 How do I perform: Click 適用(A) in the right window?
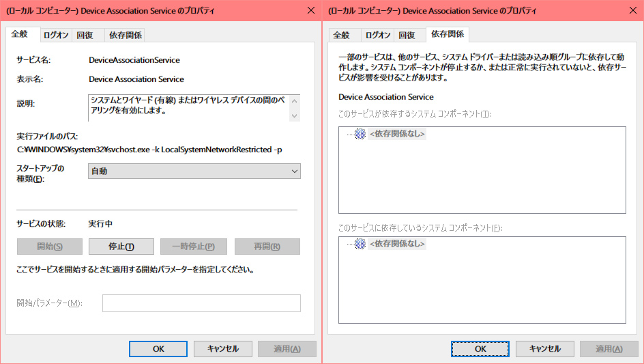[609, 349]
